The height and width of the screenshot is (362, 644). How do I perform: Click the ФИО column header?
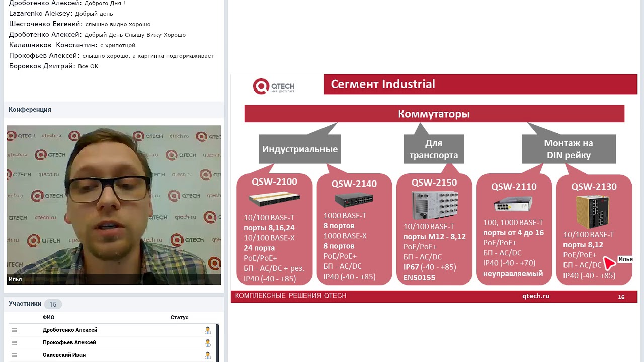(x=48, y=317)
